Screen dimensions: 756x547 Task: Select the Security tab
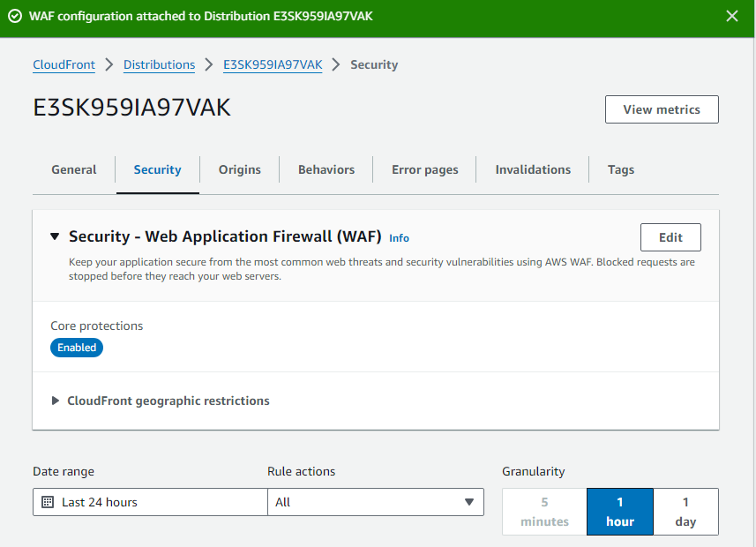pyautogui.click(x=157, y=169)
